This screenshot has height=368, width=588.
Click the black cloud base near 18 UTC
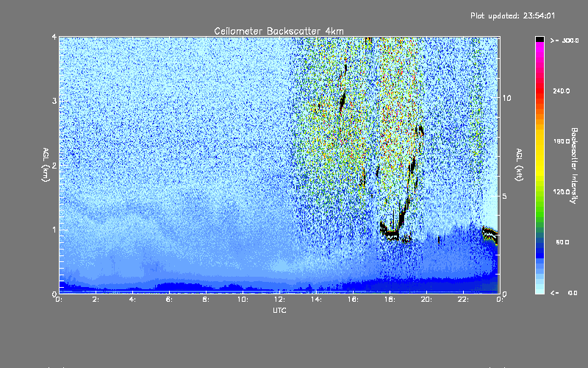point(391,234)
